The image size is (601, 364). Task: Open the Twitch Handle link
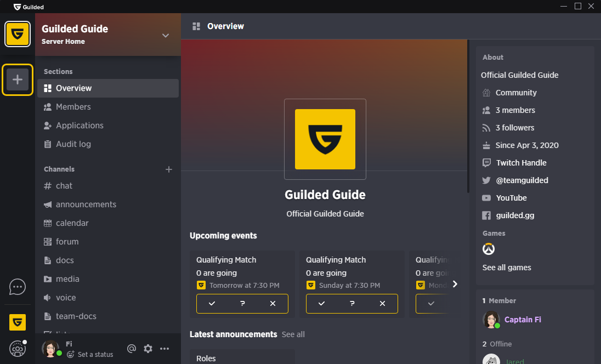[514, 163]
